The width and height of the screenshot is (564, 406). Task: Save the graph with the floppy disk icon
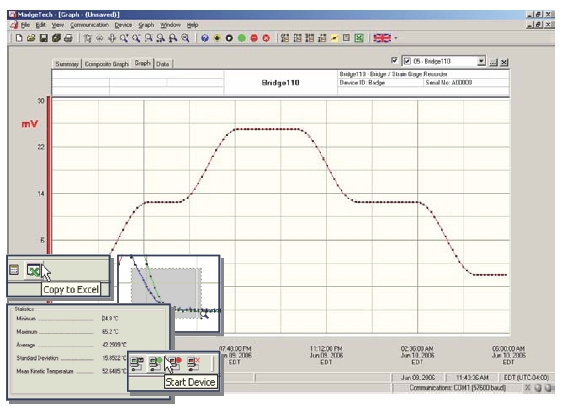[44, 38]
